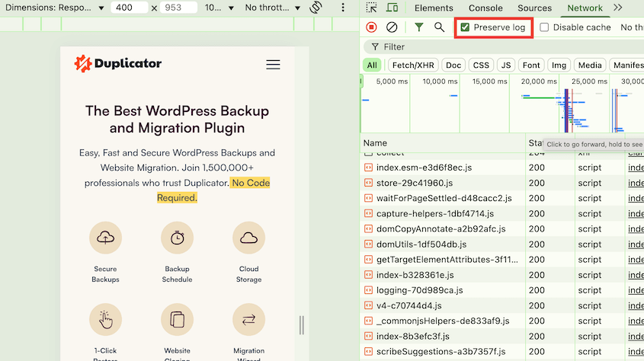This screenshot has width=644, height=361.
Task: Show more DevTools tabs chevron
Action: (618, 8)
